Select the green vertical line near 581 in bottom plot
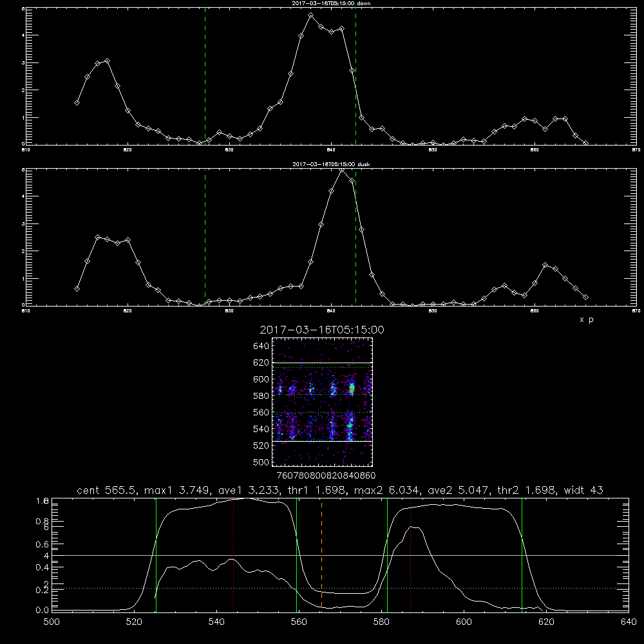Screen dimensions: 644x644 click(x=387, y=554)
